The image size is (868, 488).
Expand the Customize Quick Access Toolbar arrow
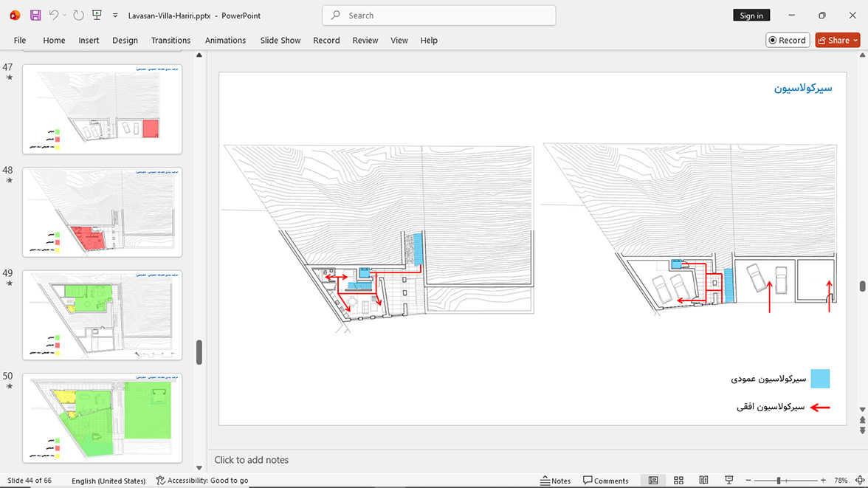click(x=115, y=16)
